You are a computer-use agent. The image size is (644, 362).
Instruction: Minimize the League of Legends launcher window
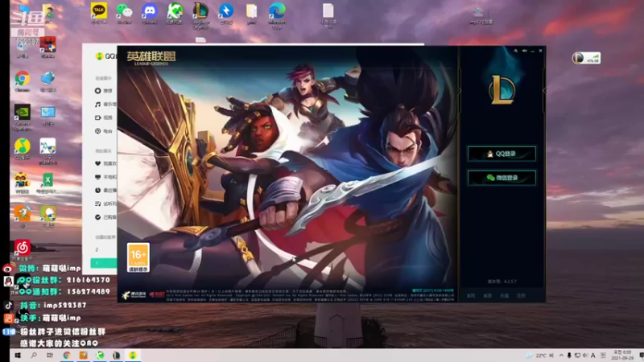pos(532,51)
